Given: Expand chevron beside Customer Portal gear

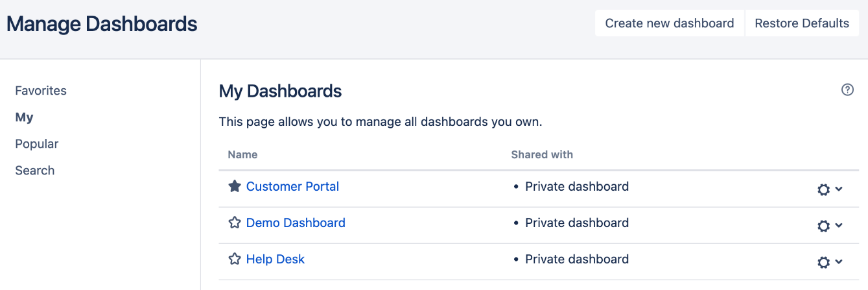Looking at the screenshot, I should pos(839,189).
